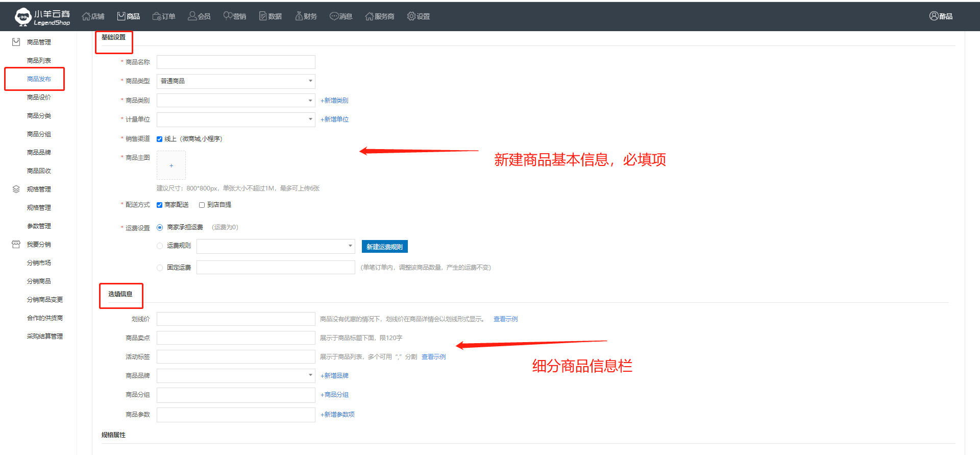Open the settings gear icon in navigation
This screenshot has height=455, width=980.
click(411, 16)
